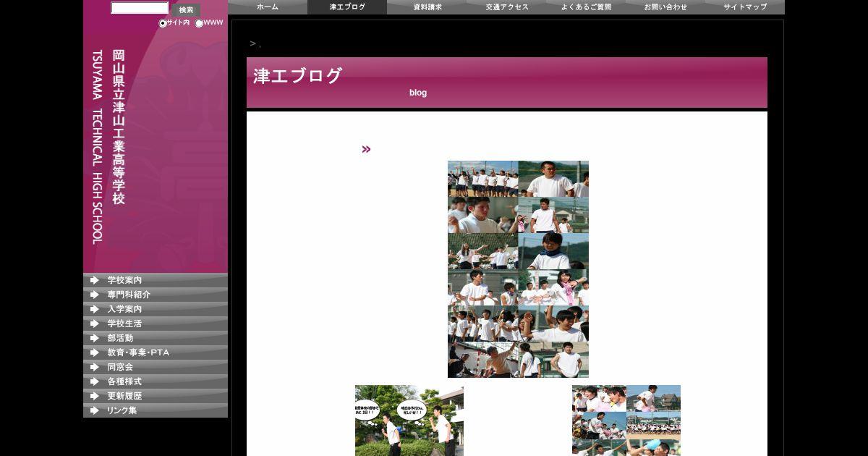Click the arrow icon beside 部活動
The image size is (868, 456).
94,338
